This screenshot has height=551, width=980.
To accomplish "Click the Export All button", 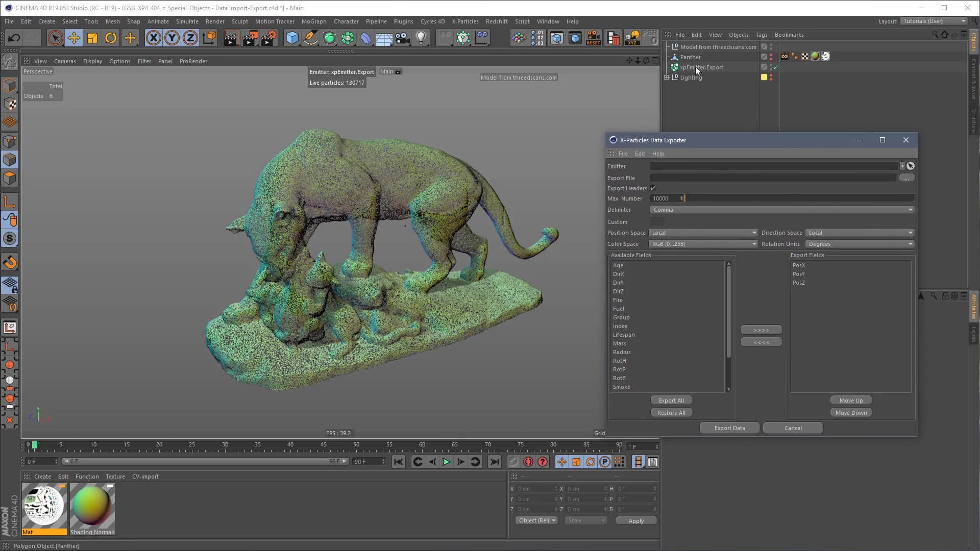I will tap(671, 400).
